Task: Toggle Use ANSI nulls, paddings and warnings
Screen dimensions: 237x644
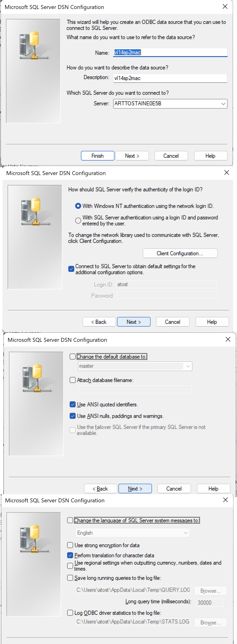Action: click(x=73, y=416)
